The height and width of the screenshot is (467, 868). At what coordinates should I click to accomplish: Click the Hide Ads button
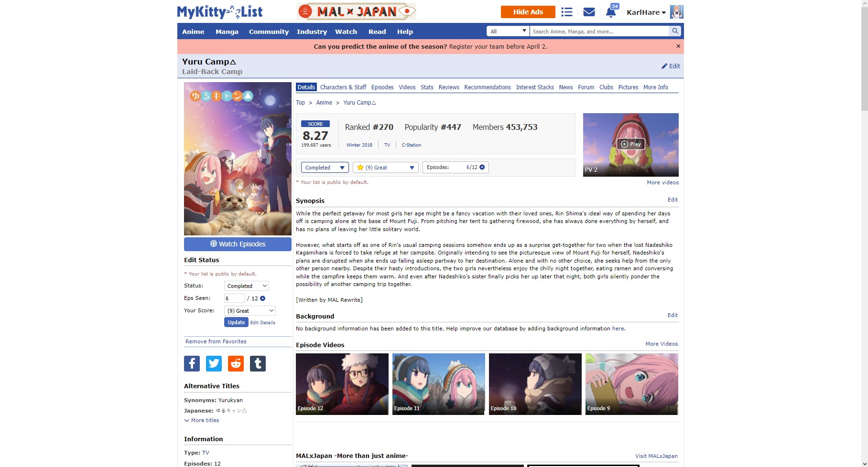528,12
